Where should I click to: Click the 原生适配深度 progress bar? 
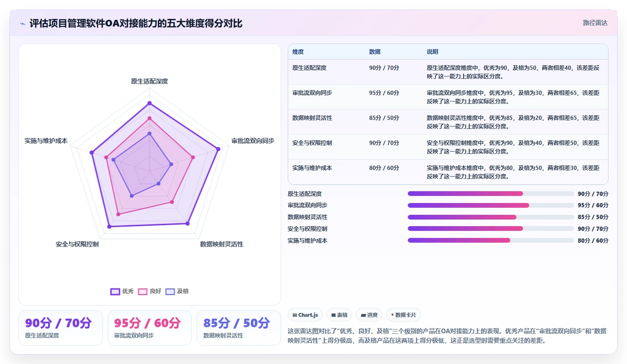(x=491, y=194)
